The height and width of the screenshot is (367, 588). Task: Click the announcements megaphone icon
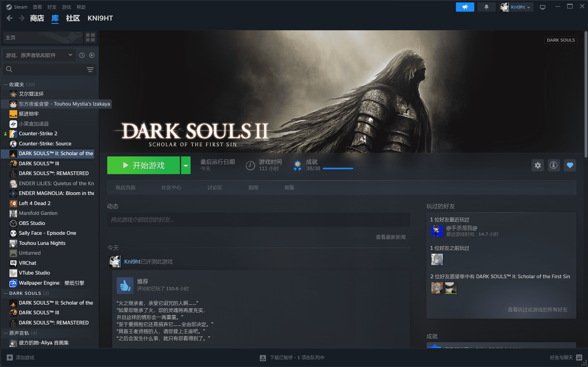(465, 7)
